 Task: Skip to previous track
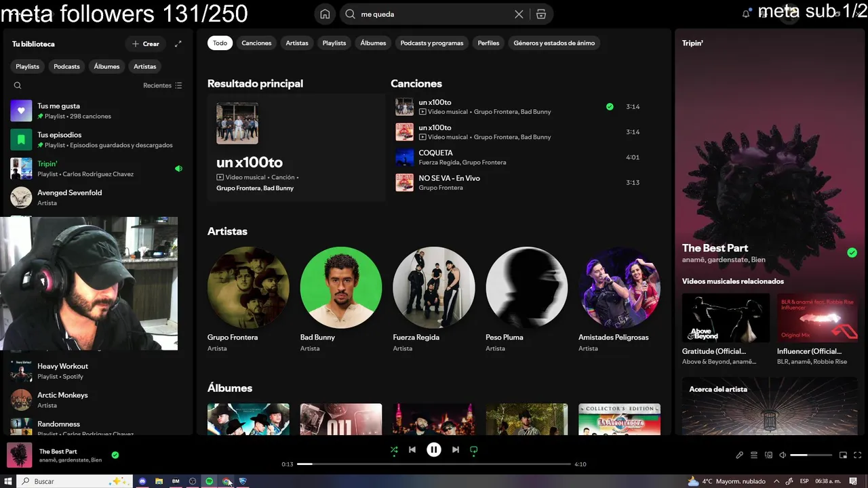tap(412, 449)
